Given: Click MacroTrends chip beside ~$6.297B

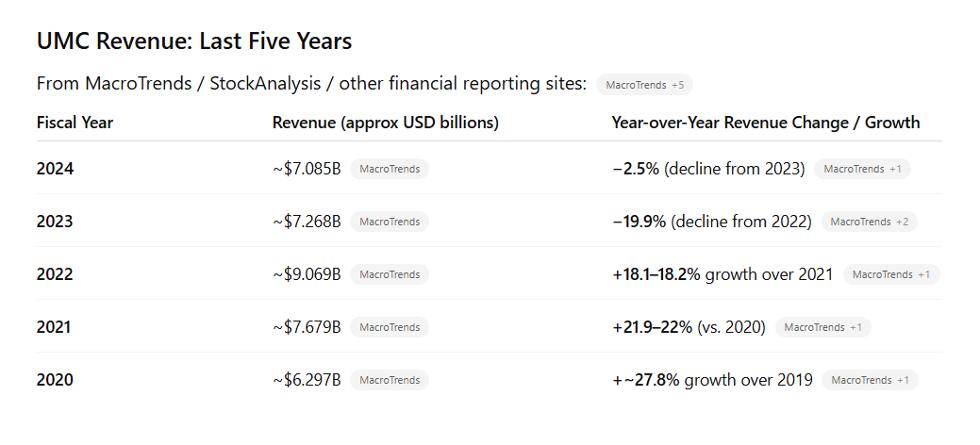Looking at the screenshot, I should tap(390, 380).
